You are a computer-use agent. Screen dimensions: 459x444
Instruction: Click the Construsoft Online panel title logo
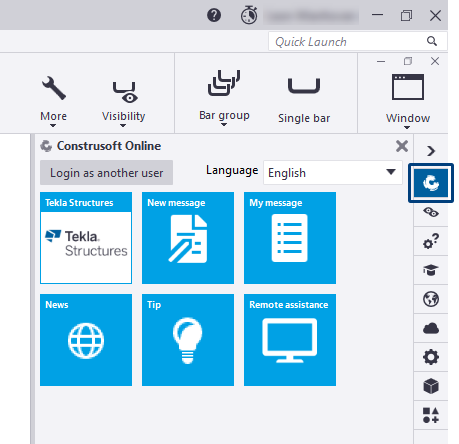pos(46,146)
